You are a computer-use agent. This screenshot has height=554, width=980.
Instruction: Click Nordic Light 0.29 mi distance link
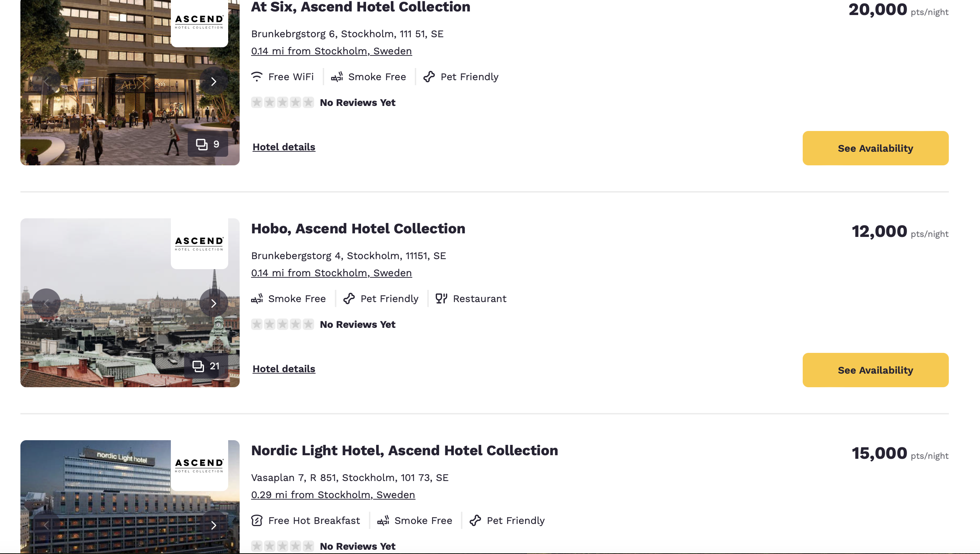click(333, 495)
